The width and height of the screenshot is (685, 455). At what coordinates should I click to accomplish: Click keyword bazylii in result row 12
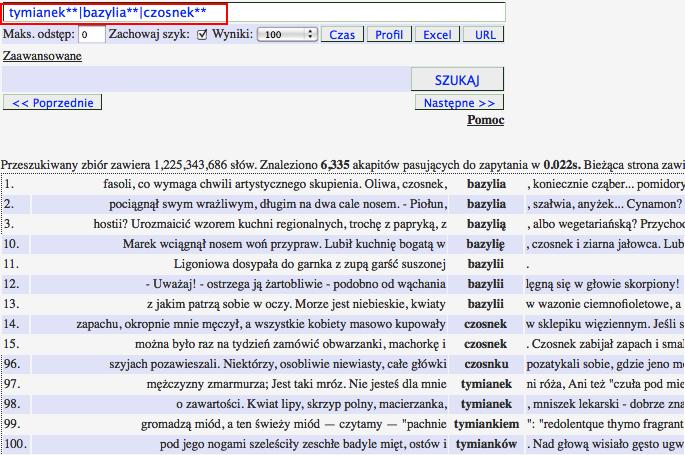[x=485, y=284]
